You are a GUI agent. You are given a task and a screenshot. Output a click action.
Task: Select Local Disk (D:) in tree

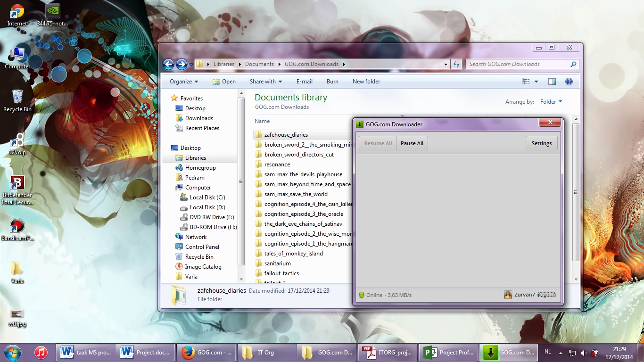tap(207, 207)
